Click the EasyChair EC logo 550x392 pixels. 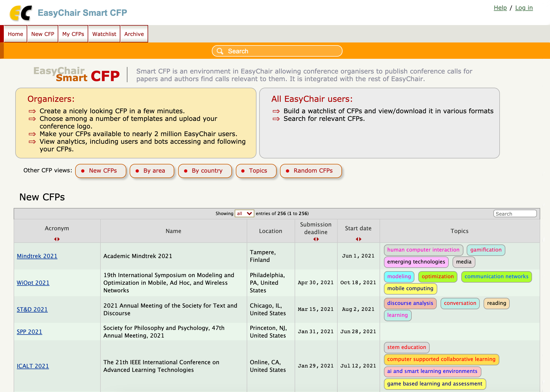(20, 13)
